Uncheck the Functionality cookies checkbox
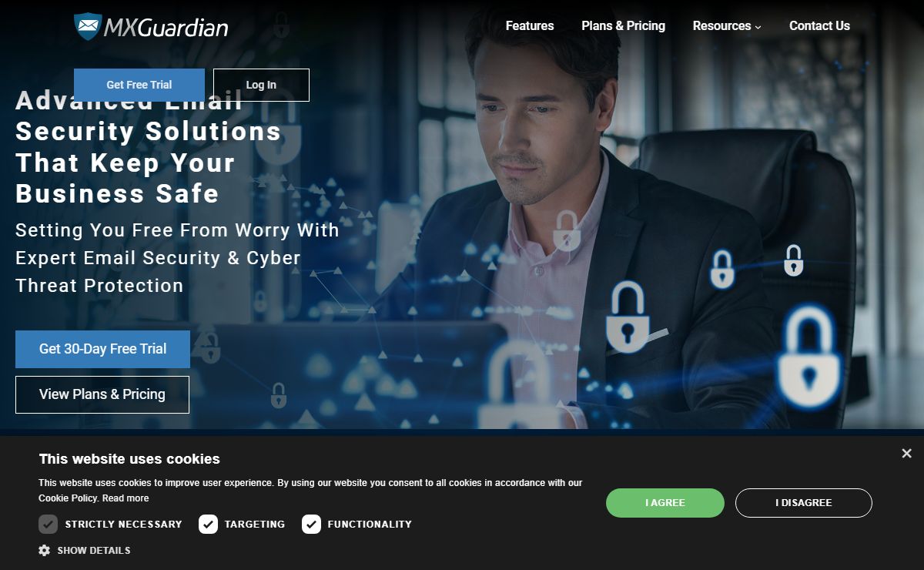 coord(311,525)
